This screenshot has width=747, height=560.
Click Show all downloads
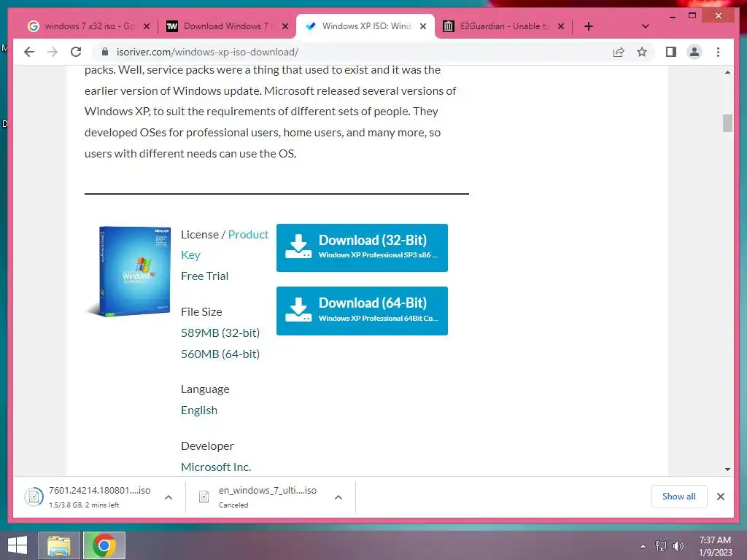[x=679, y=496]
